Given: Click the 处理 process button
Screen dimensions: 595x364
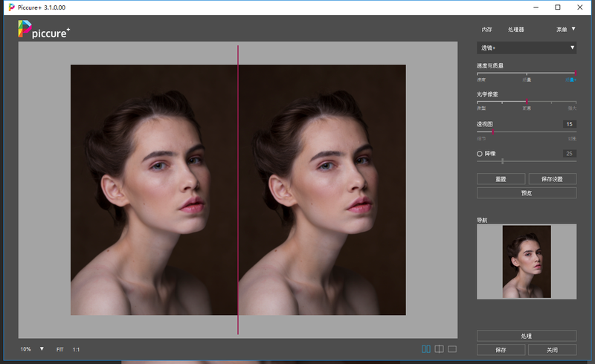Looking at the screenshot, I should [x=526, y=336].
